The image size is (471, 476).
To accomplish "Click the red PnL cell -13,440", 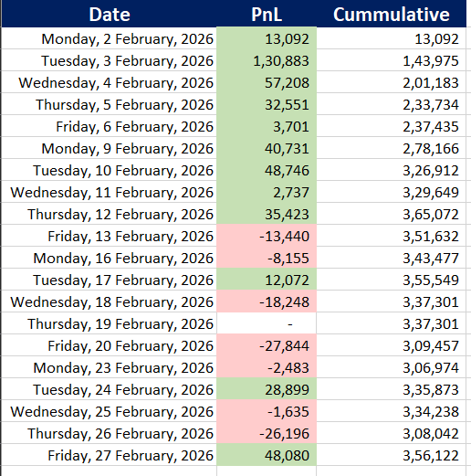I will [x=267, y=236].
